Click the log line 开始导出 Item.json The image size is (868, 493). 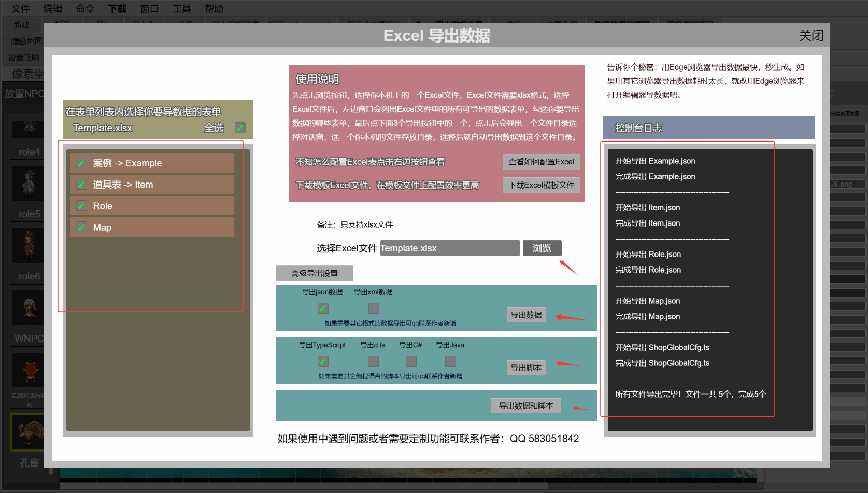[x=647, y=207]
